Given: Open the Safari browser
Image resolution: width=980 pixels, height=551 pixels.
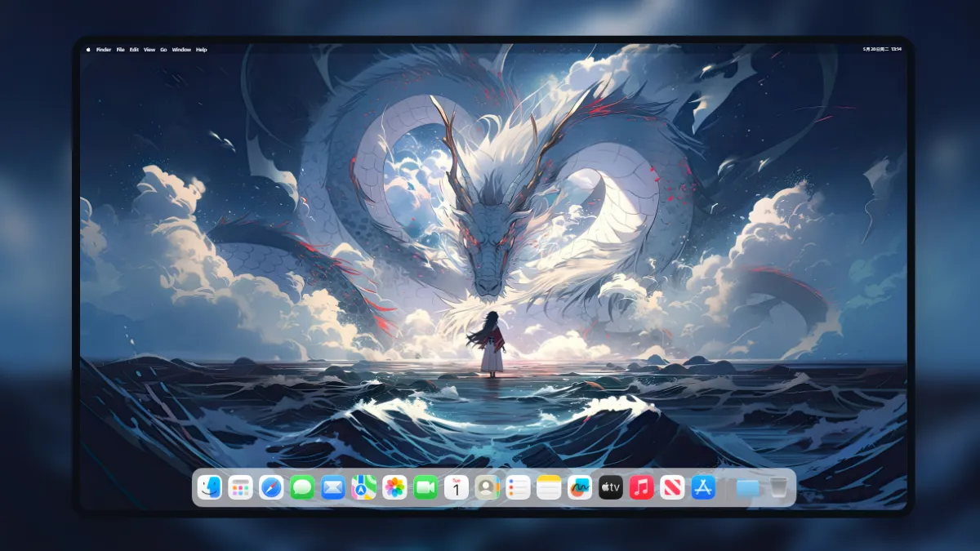Looking at the screenshot, I should (x=271, y=488).
